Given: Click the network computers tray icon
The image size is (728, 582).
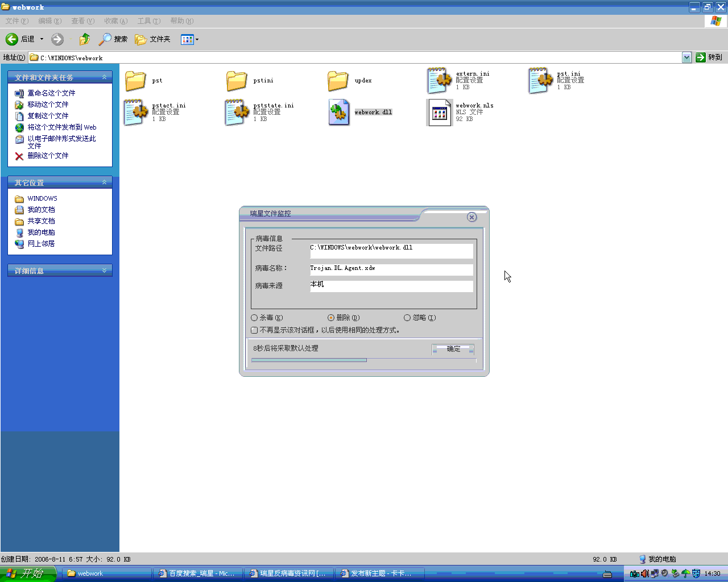Looking at the screenshot, I should tap(655, 573).
